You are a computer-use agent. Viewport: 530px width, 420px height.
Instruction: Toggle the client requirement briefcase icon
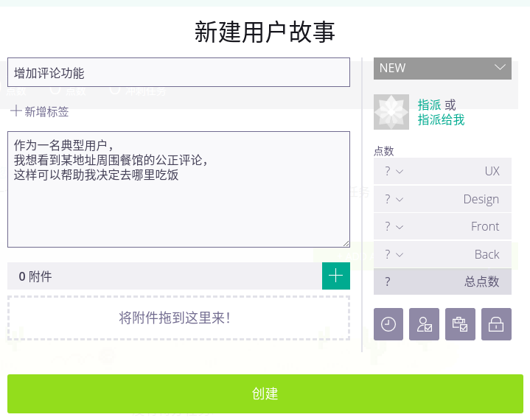pyautogui.click(x=460, y=324)
